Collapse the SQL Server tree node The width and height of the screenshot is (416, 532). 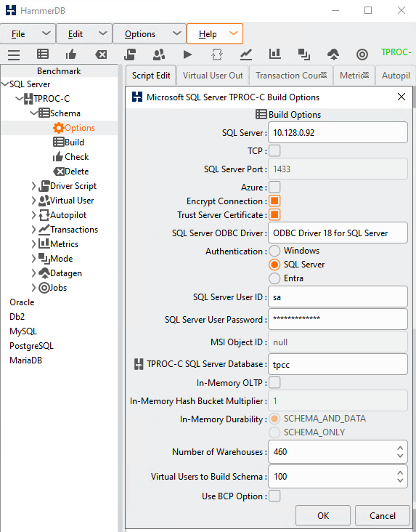coord(5,84)
